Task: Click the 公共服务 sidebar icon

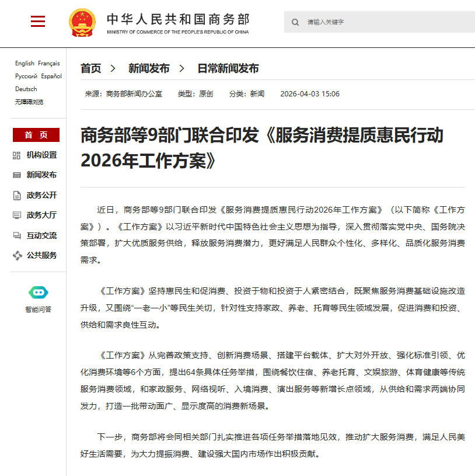Action: 17,255
